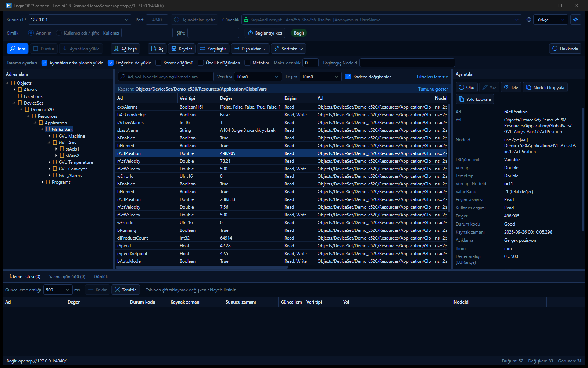Open the Karşılaştır compare tool

click(x=213, y=49)
